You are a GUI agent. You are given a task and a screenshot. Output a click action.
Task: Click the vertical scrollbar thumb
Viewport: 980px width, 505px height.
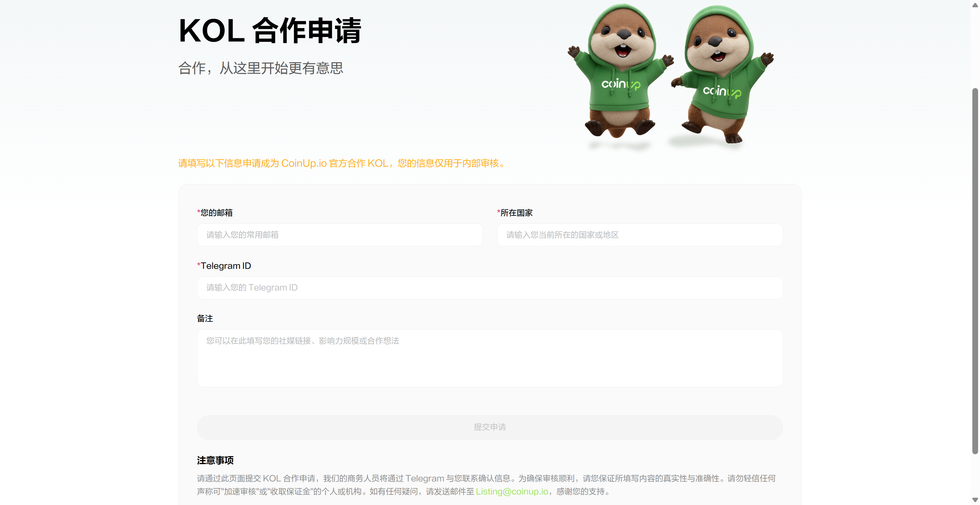975,271
